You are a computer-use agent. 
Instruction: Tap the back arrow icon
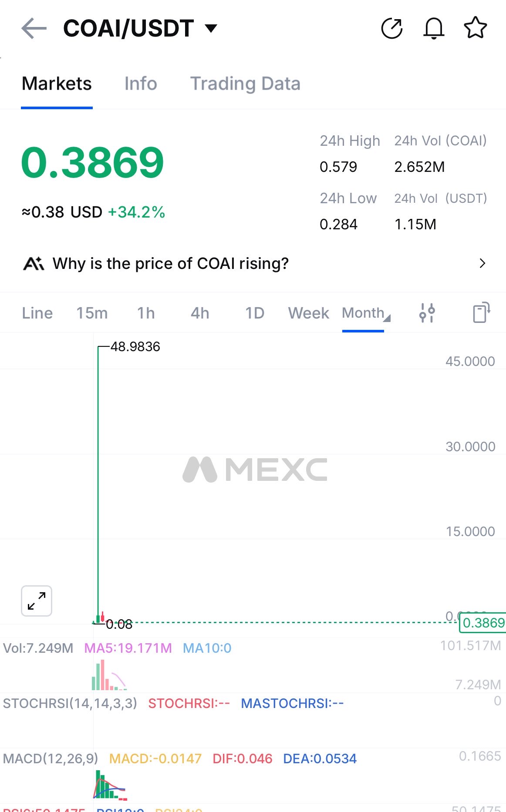34,29
